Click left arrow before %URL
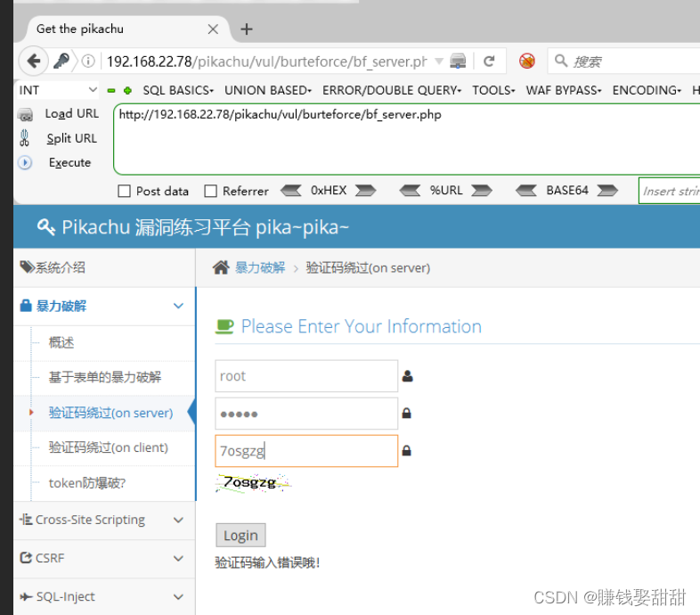The width and height of the screenshot is (700, 615). point(410,191)
